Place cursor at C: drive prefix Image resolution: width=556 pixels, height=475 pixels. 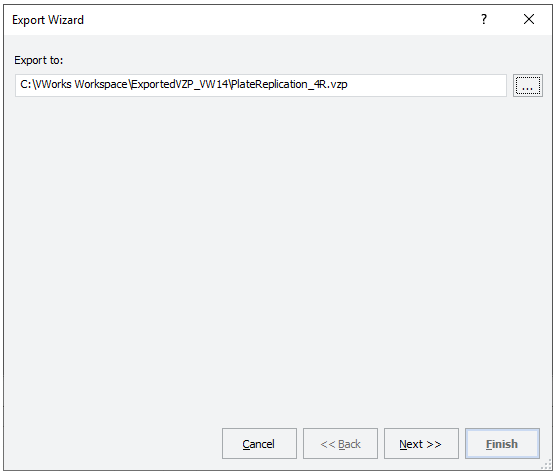pyautogui.click(x=25, y=84)
